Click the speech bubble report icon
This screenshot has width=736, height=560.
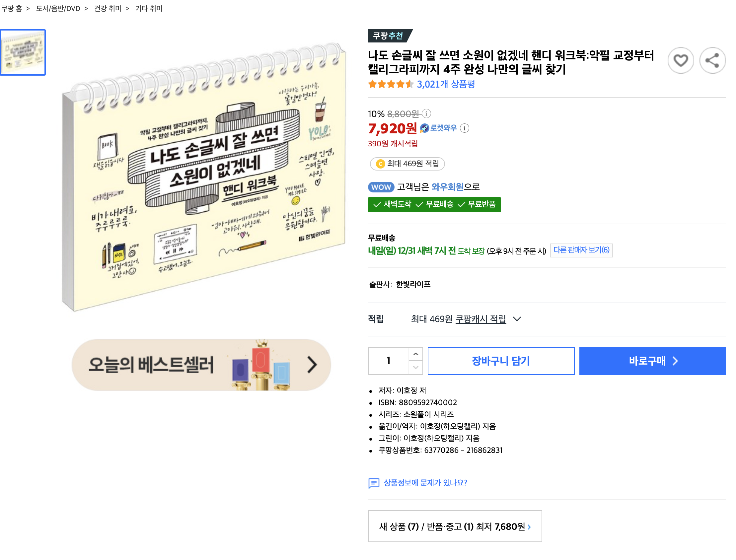[x=373, y=483]
